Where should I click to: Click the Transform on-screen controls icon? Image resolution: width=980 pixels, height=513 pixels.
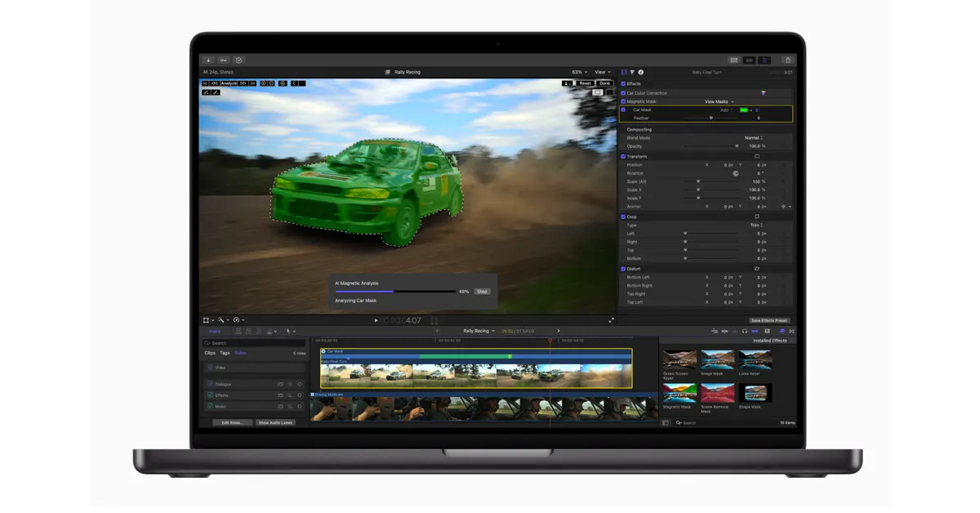coord(757,156)
